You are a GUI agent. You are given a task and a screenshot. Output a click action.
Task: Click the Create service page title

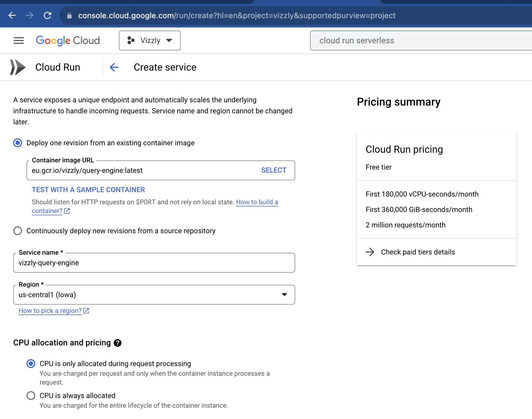click(x=165, y=67)
